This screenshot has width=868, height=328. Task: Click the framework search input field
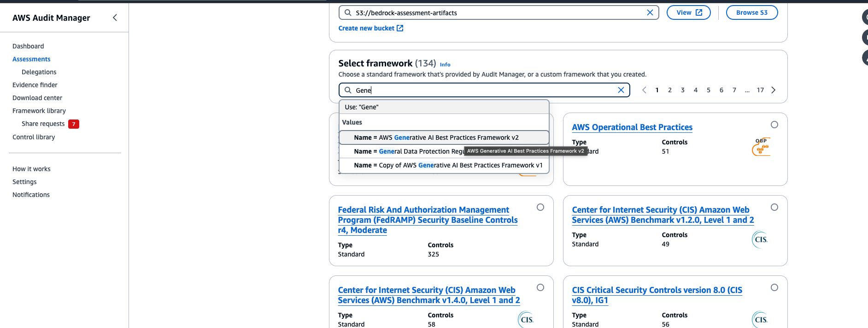click(x=484, y=90)
